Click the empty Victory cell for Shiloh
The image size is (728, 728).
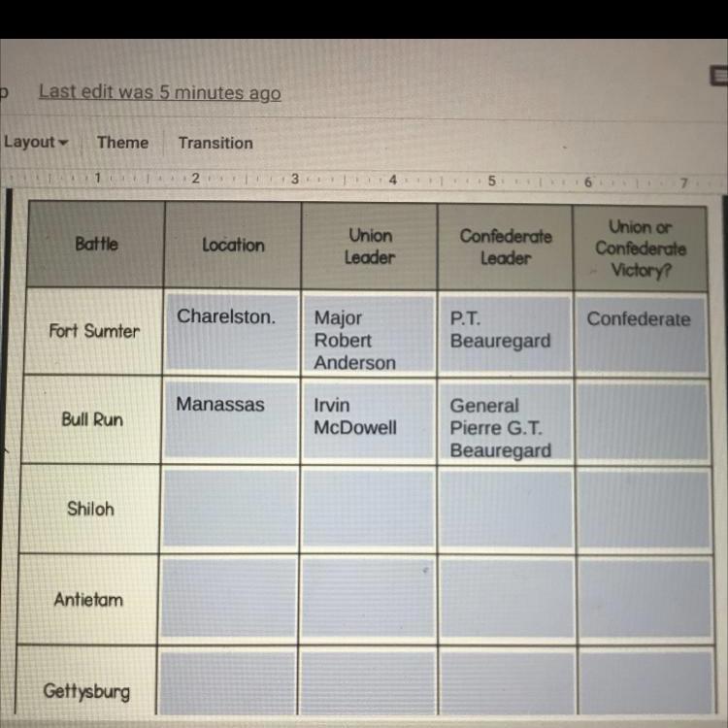[x=645, y=511]
